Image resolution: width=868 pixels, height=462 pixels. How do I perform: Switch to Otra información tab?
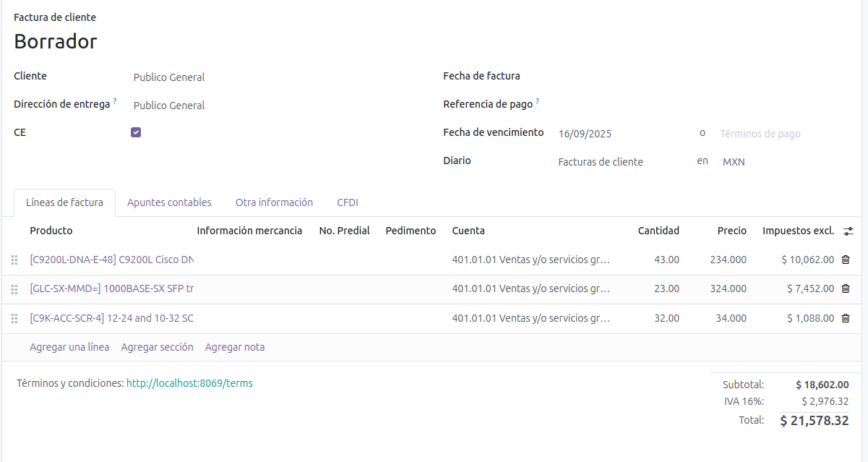click(274, 202)
